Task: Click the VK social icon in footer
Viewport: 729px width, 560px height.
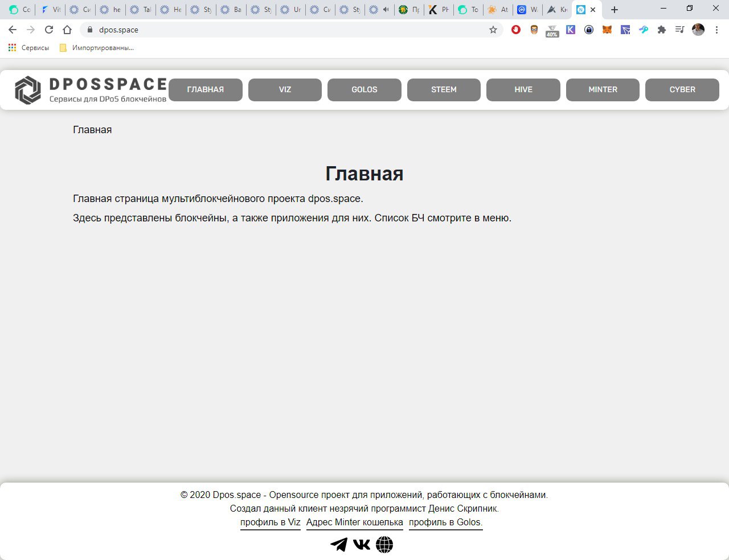Action: tap(362, 545)
